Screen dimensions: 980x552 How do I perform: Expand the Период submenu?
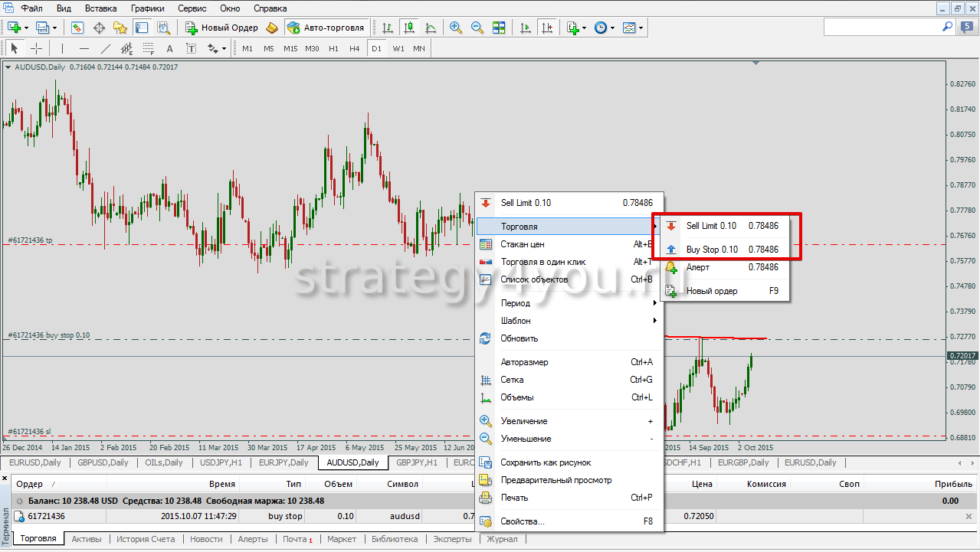(x=568, y=303)
